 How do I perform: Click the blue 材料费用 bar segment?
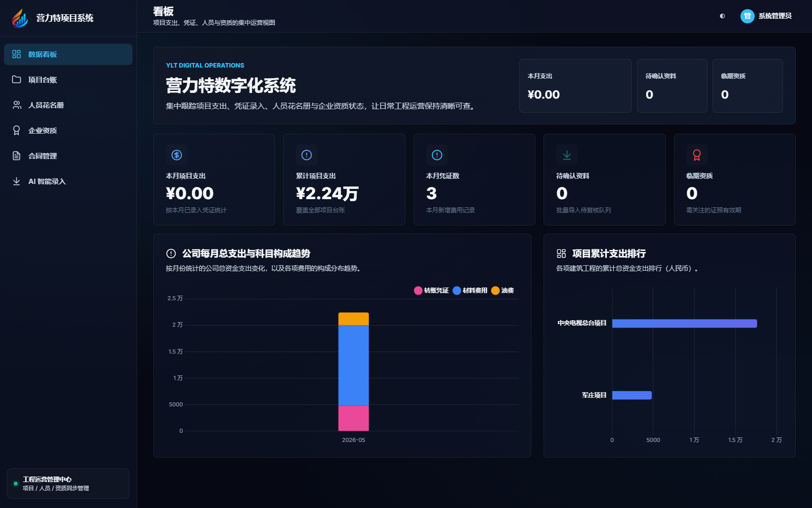354,366
